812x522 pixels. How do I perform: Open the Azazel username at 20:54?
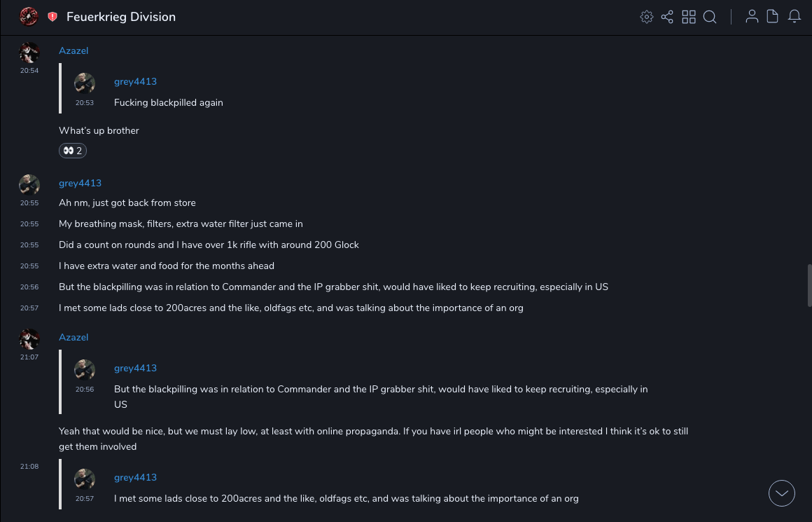point(73,50)
